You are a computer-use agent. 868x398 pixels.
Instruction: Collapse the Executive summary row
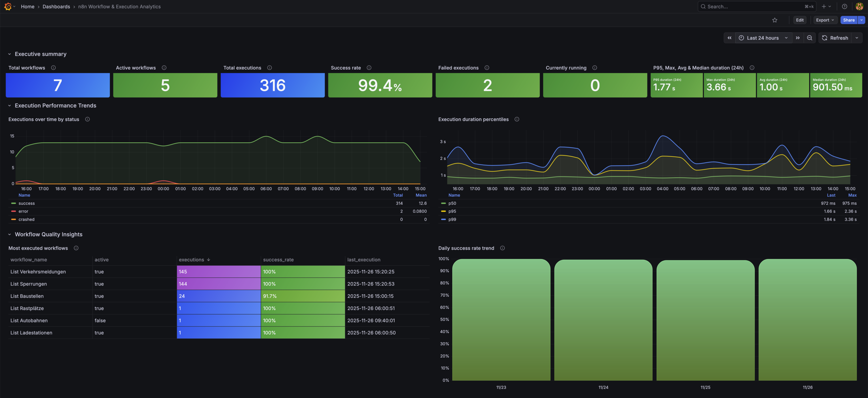(9, 54)
